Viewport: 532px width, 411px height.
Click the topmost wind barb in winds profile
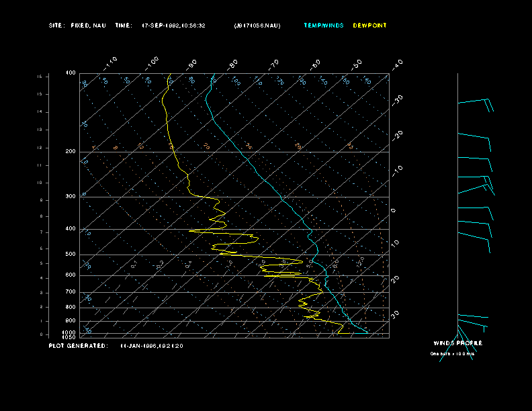[x=476, y=105]
